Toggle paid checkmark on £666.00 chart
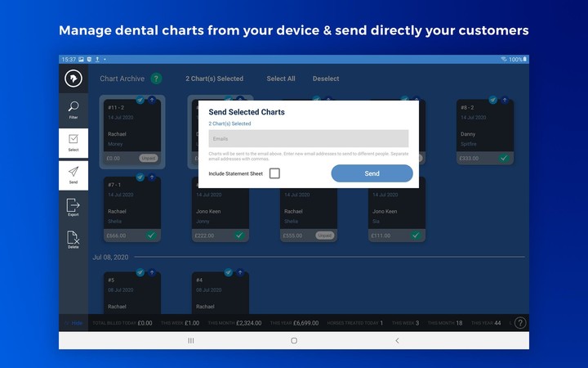 pos(151,236)
